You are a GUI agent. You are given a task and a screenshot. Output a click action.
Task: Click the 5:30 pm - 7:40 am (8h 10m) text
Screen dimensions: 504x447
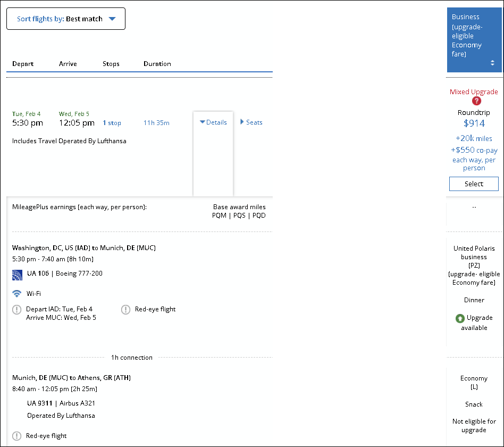point(53,259)
